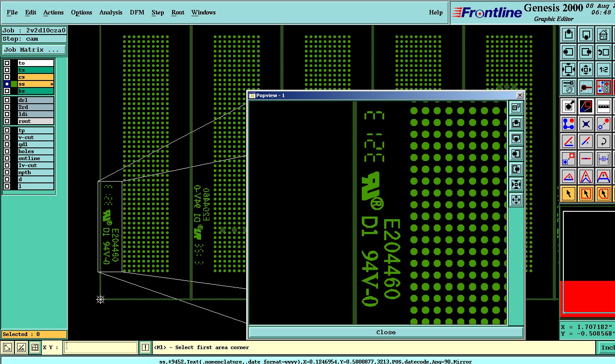Image resolution: width=615 pixels, height=364 pixels.
Task: Select the rotate arc arrow tool
Action: click(604, 141)
